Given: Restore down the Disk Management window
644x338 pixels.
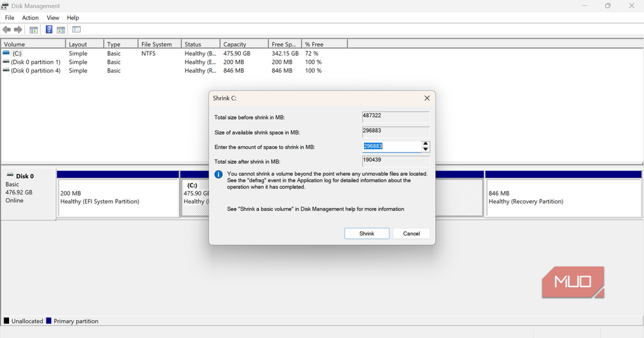Looking at the screenshot, I should (608, 6).
